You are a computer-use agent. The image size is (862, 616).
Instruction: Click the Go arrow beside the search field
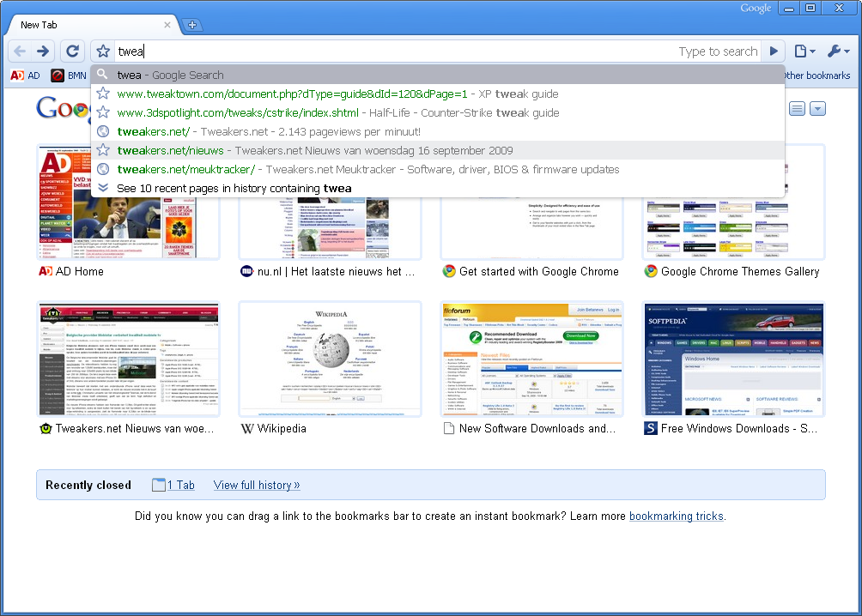coord(774,51)
